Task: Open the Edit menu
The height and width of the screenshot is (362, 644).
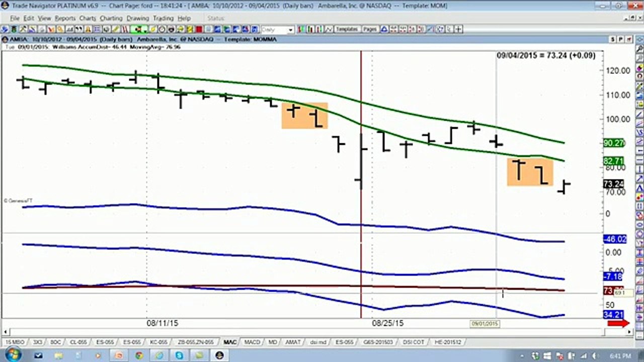Action: coord(29,18)
